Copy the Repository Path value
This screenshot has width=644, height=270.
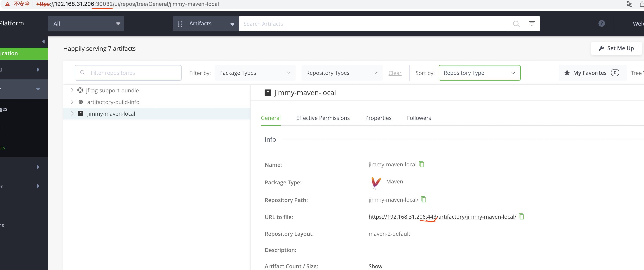click(x=423, y=199)
